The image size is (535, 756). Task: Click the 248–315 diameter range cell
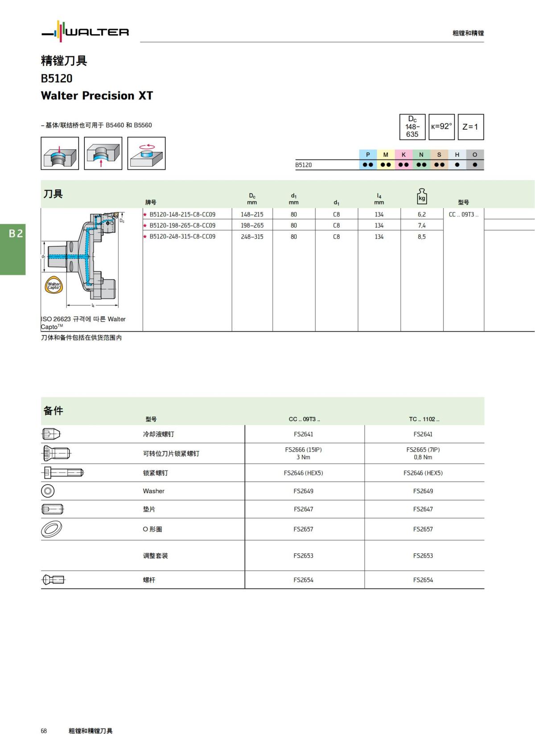252,237
